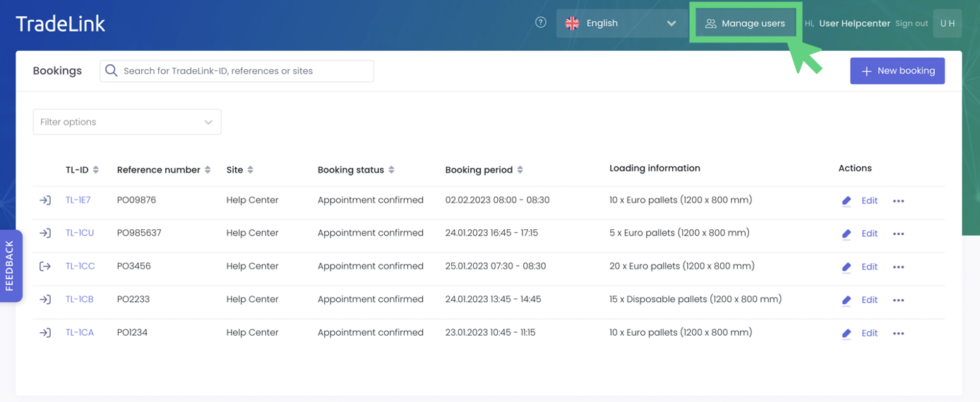Click the inbound arrow icon for TL-1E7
The height and width of the screenshot is (402, 980).
click(44, 201)
